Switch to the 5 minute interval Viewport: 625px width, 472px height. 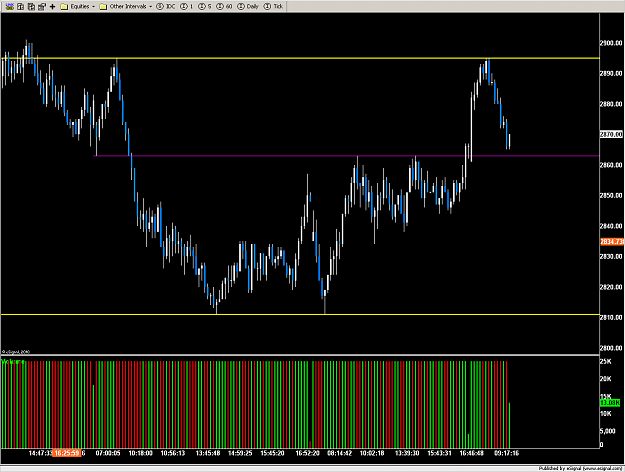205,6
